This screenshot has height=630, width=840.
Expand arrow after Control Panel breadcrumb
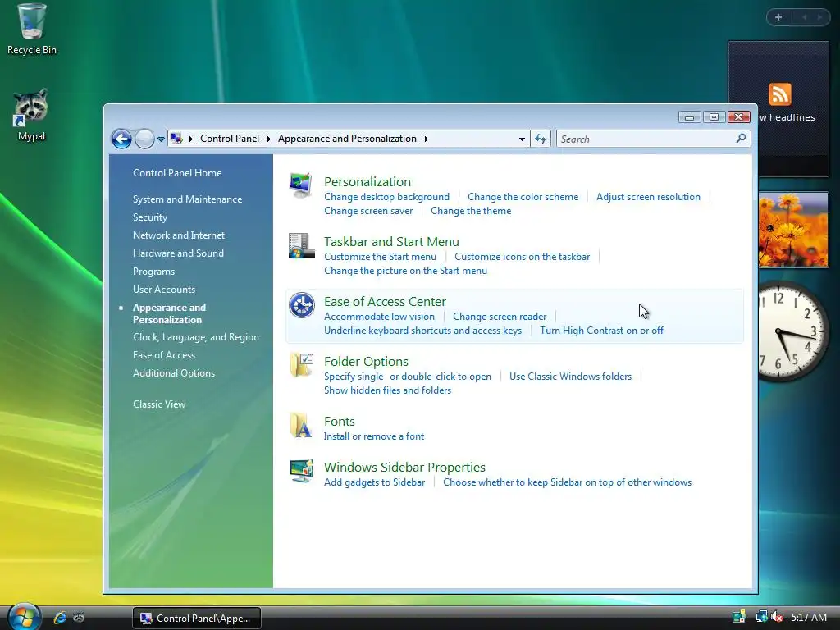point(268,139)
